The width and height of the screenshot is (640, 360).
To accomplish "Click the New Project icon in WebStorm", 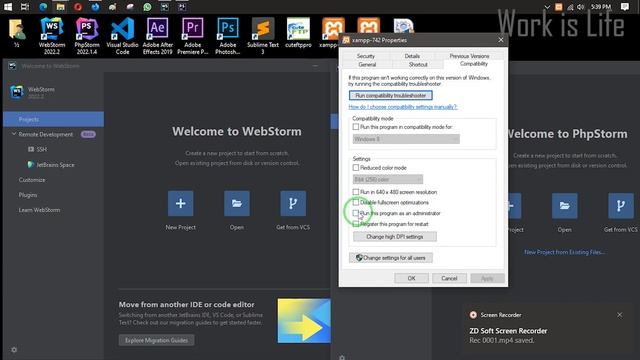I will (180, 203).
